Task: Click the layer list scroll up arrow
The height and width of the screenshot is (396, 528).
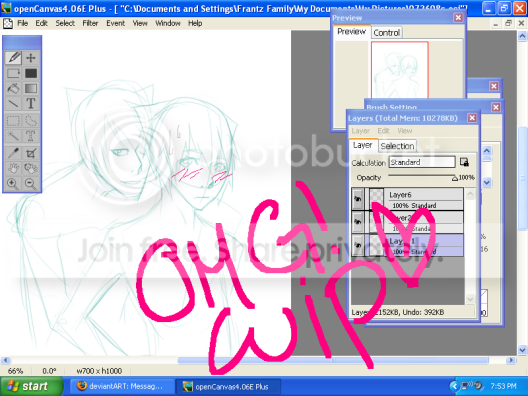Action: (x=470, y=194)
